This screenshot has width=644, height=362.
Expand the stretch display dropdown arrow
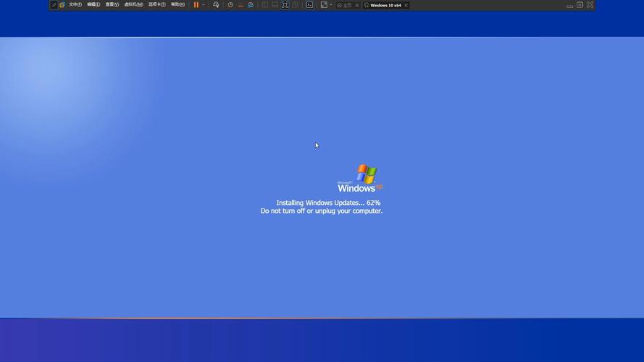click(x=331, y=5)
